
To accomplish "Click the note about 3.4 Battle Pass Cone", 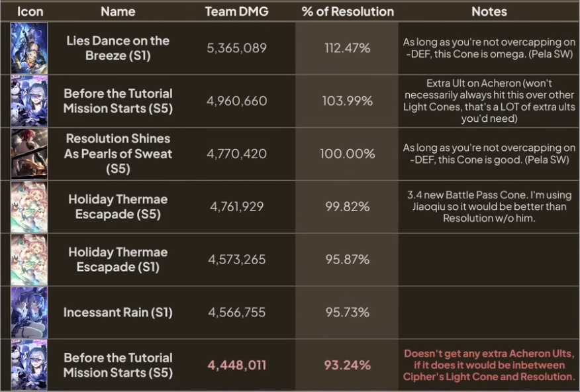I will click(x=489, y=207).
